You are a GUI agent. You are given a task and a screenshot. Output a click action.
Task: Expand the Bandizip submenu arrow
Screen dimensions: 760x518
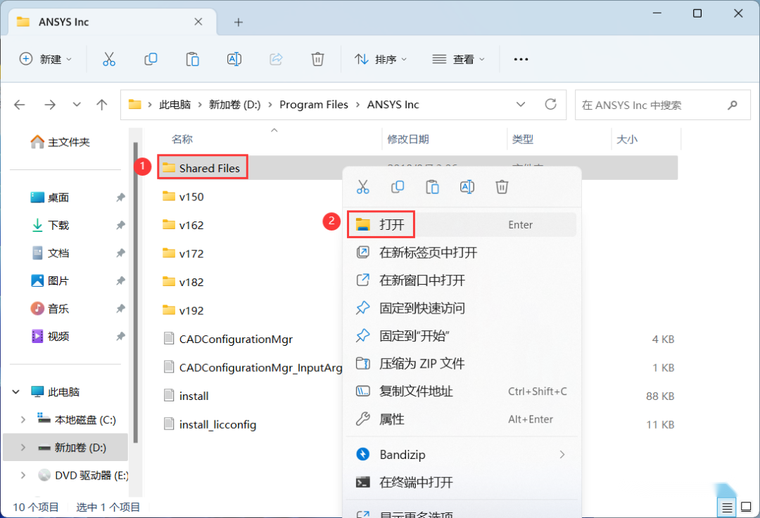point(562,455)
